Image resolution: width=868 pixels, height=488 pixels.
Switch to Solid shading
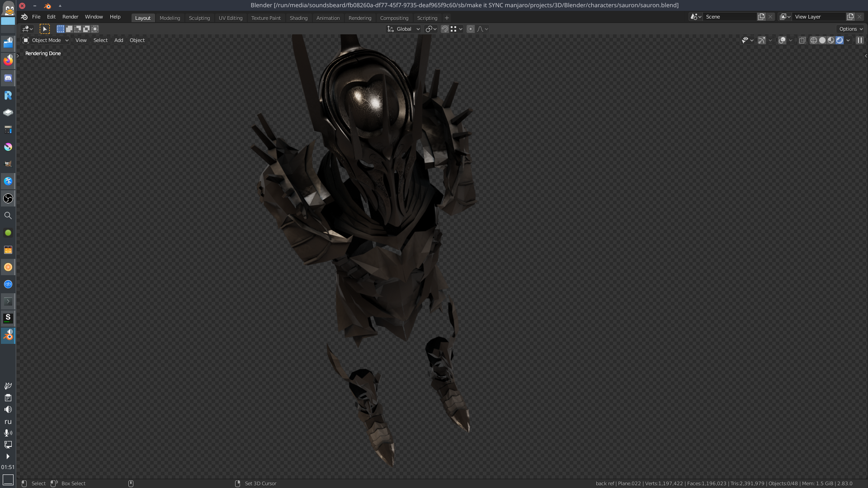[x=822, y=40]
